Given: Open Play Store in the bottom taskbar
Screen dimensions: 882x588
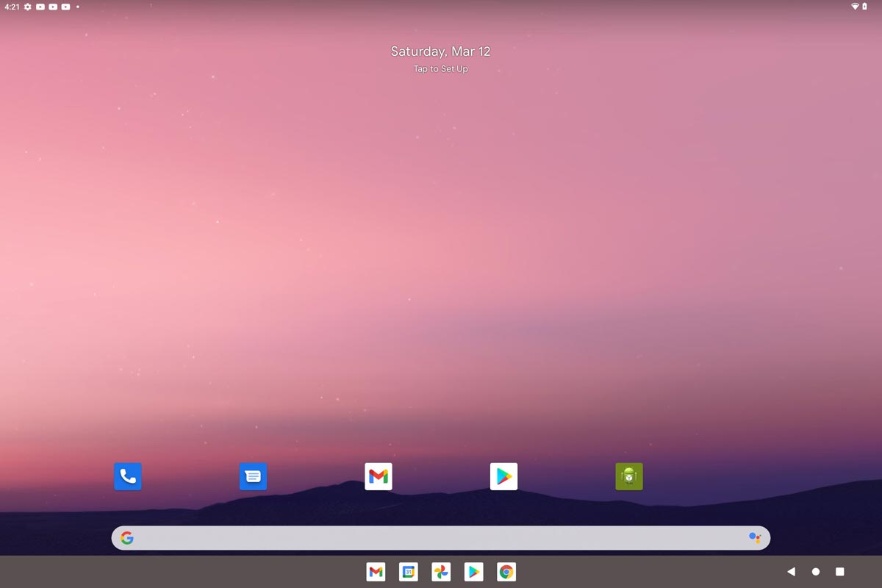Looking at the screenshot, I should (474, 572).
